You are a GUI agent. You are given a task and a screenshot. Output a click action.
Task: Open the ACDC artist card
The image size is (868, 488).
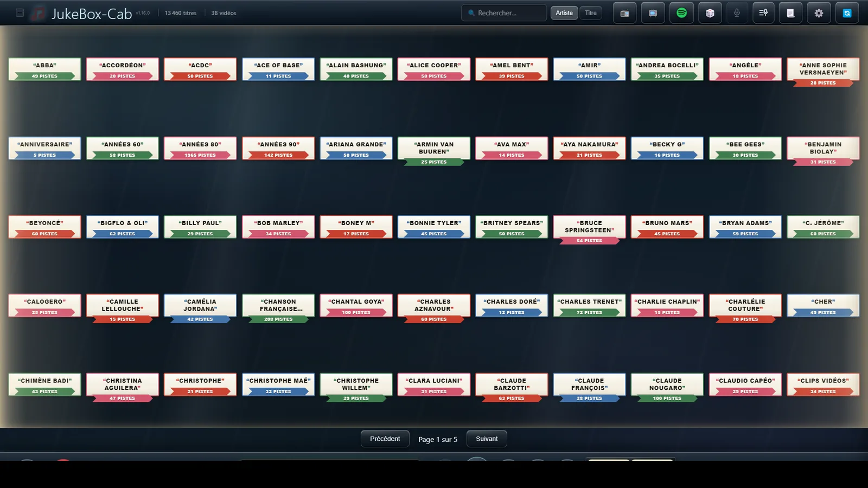tap(200, 69)
